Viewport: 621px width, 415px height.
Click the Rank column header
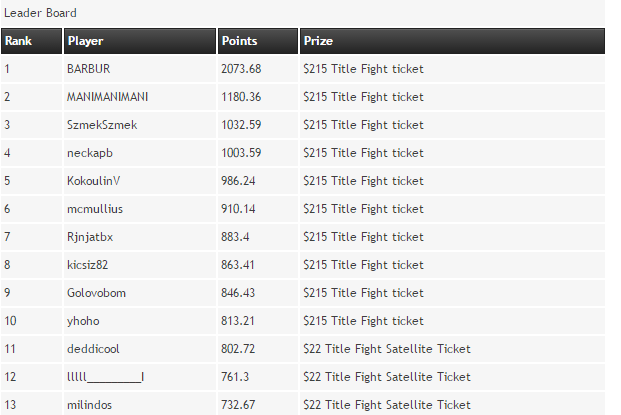[x=18, y=41]
